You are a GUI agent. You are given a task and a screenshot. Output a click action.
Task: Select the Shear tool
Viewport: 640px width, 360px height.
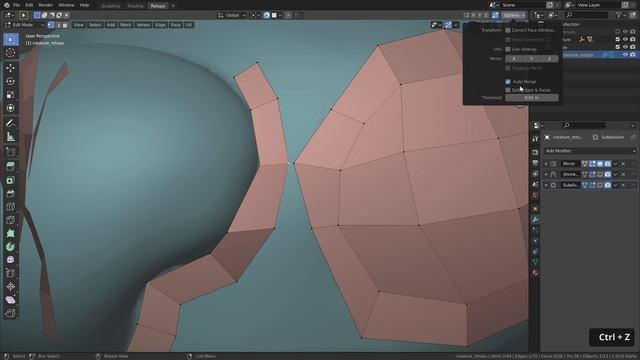point(11,300)
